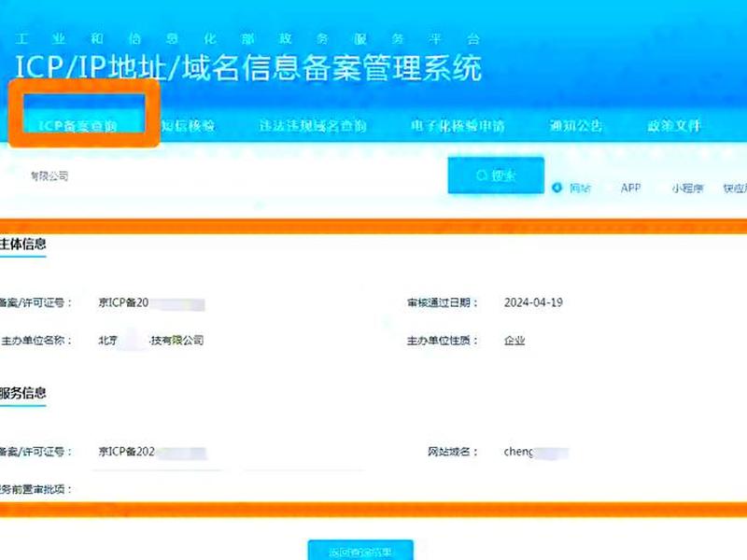This screenshot has width=747, height=560.
Task: Click the website domain starting with cheng
Action: click(536, 452)
